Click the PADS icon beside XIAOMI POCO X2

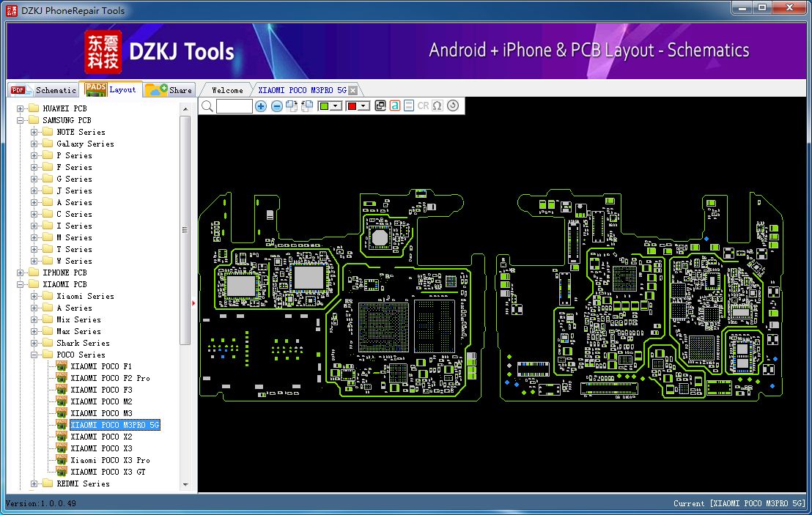point(62,437)
